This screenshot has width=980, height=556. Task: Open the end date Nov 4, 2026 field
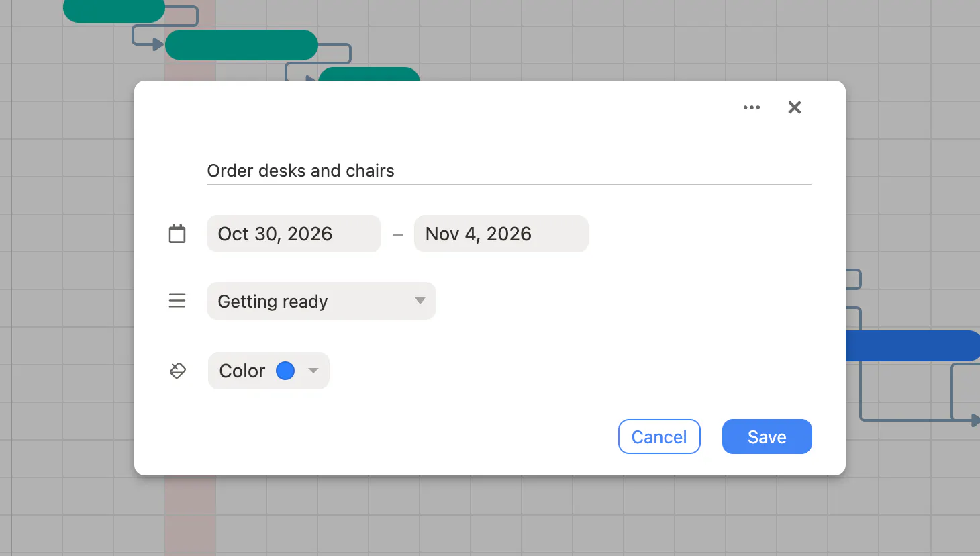click(x=501, y=234)
